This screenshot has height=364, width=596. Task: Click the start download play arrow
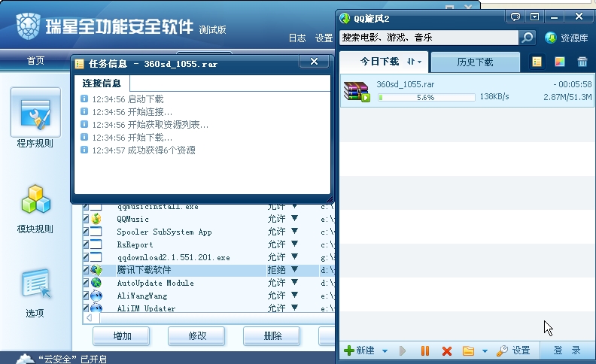[403, 350]
